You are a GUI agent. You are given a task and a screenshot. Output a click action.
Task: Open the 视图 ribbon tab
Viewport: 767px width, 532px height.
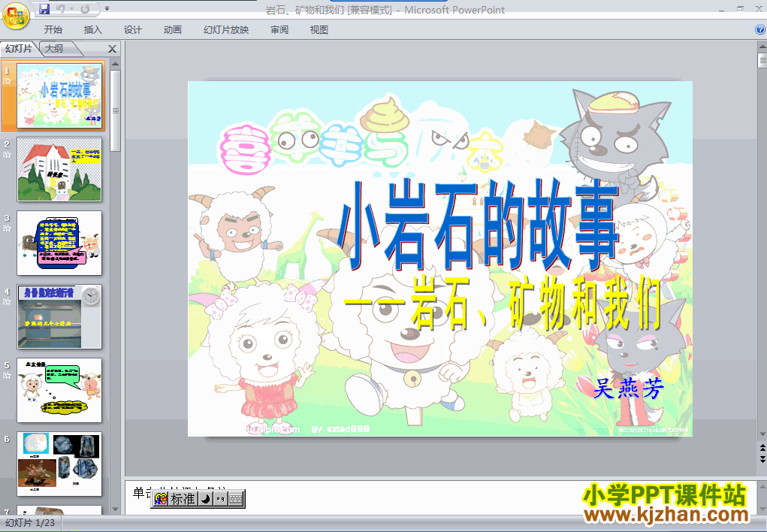319,30
